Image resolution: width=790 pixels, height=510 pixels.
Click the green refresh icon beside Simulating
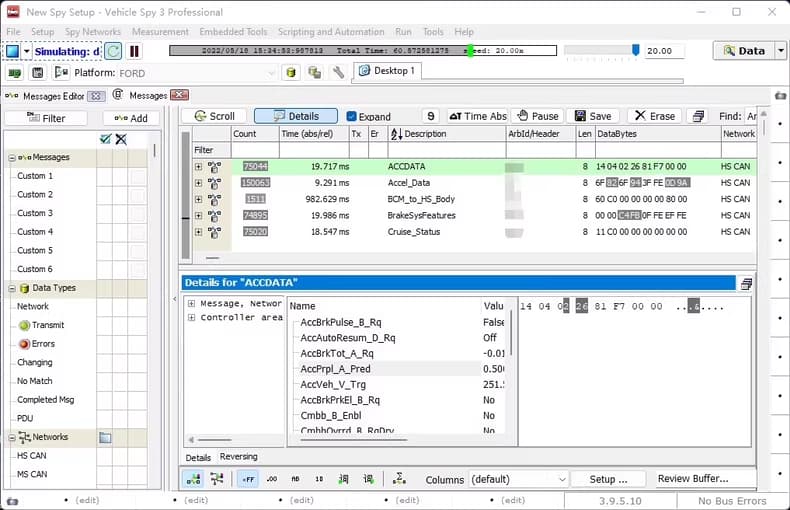pos(113,51)
